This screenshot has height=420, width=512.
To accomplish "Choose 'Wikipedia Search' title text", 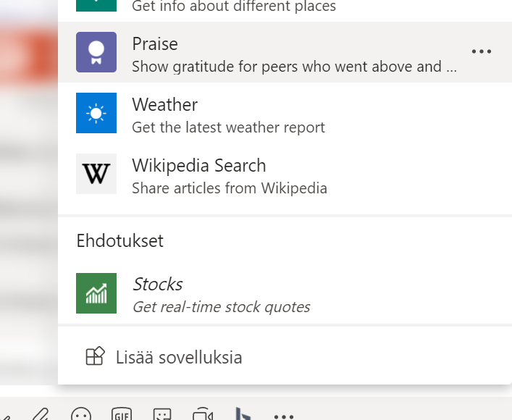I will pyautogui.click(x=198, y=166).
